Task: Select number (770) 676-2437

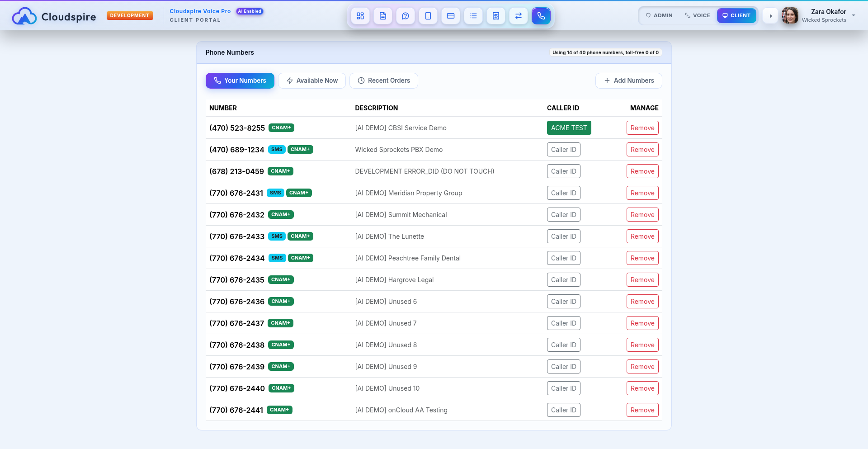Action: click(236, 323)
